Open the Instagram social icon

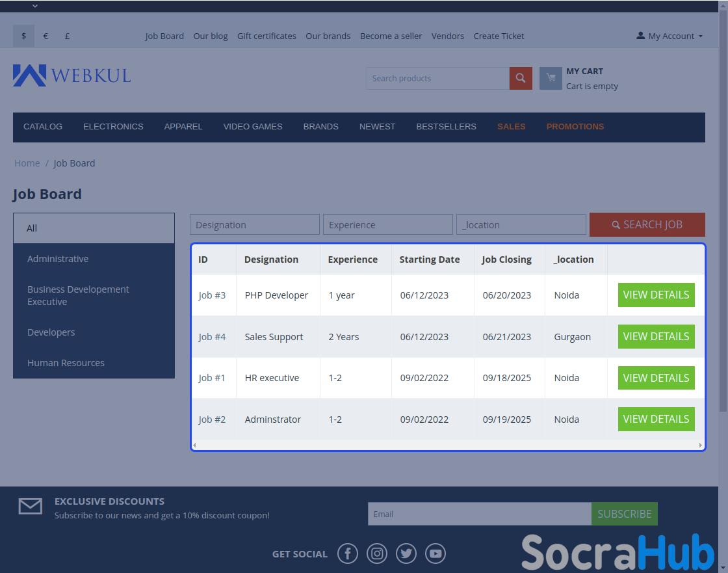(x=377, y=553)
